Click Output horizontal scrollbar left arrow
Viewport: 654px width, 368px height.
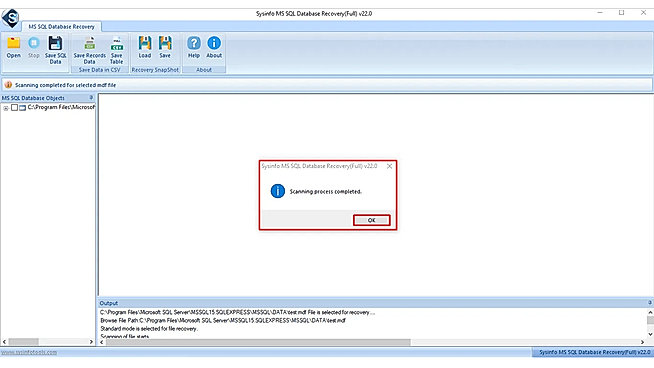tap(102, 342)
